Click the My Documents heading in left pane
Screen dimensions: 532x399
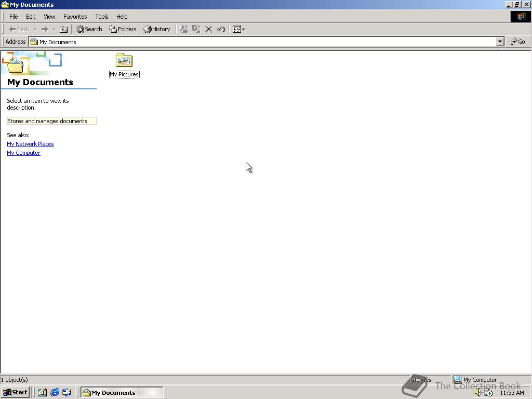point(40,82)
